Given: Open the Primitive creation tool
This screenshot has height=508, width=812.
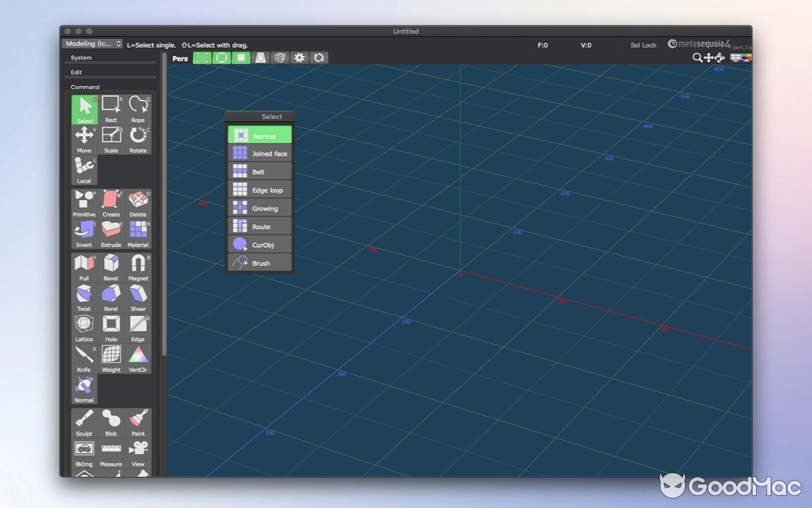Looking at the screenshot, I should (84, 203).
